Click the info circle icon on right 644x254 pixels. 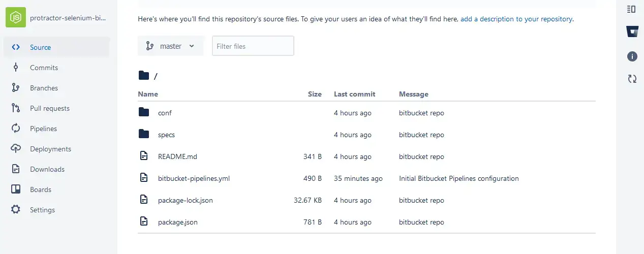coord(632,56)
